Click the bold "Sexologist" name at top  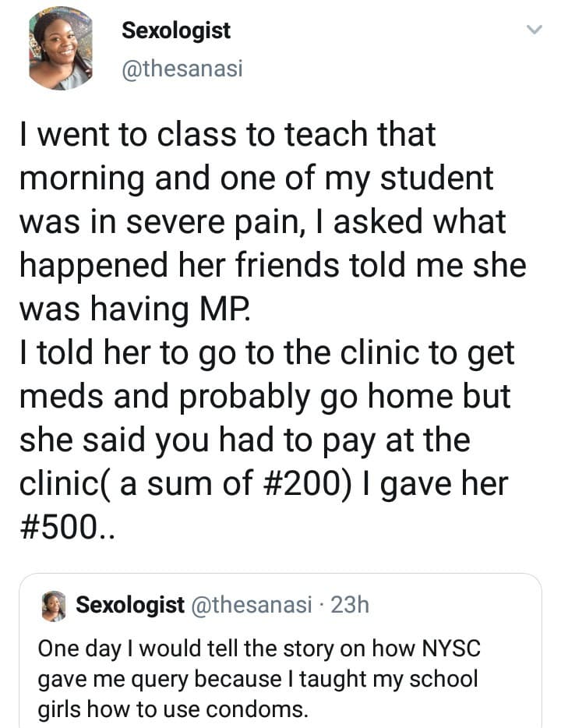click(x=176, y=31)
